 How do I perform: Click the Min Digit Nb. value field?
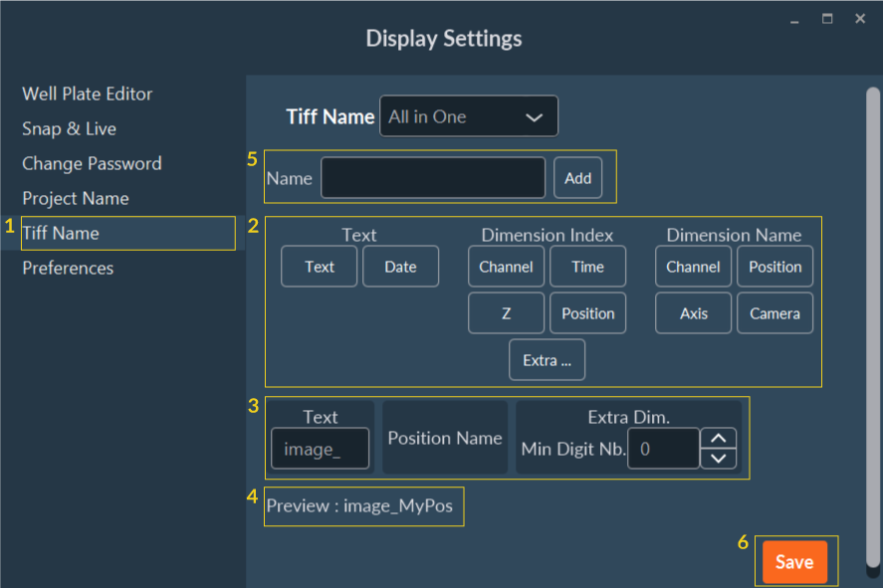pos(663,449)
